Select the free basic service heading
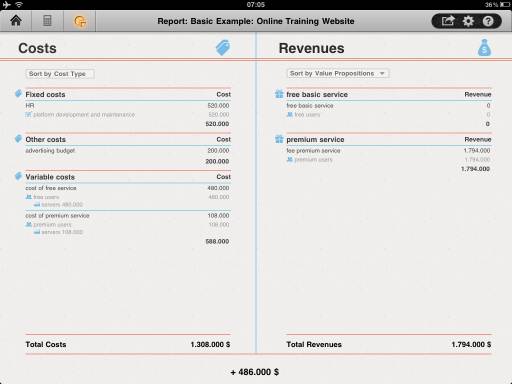Viewport: 512px width, 384px height. coord(317,95)
